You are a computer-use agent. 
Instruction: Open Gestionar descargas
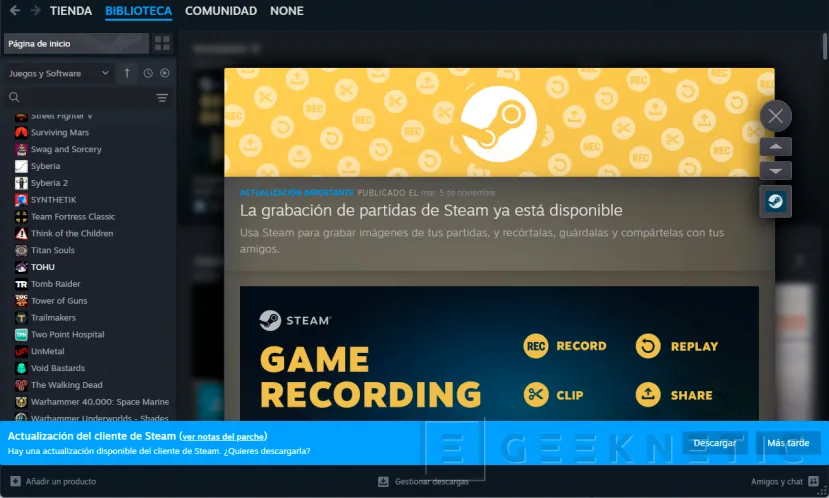pyautogui.click(x=423, y=482)
